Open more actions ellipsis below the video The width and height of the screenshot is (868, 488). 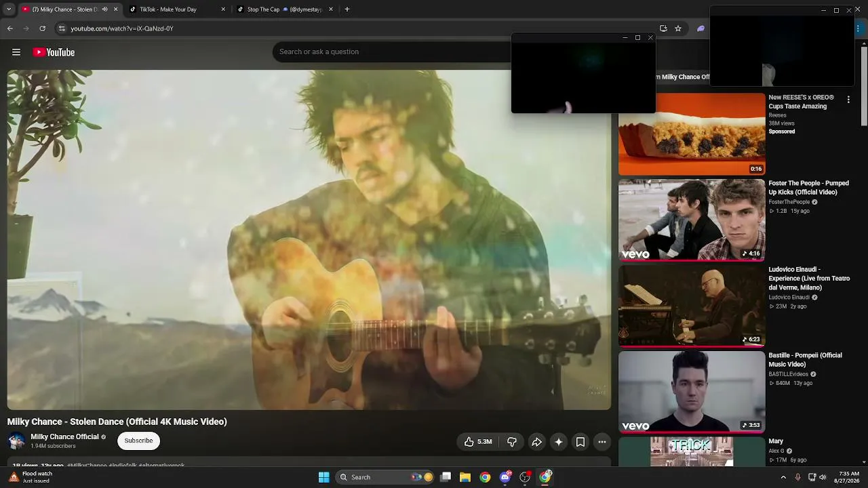(x=602, y=442)
